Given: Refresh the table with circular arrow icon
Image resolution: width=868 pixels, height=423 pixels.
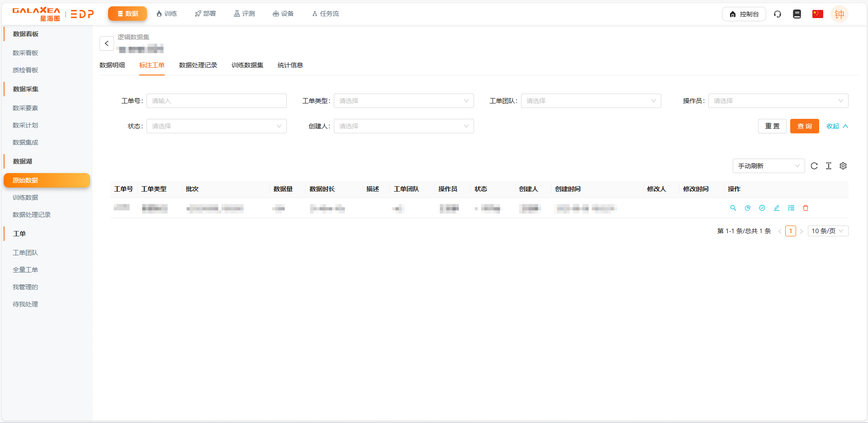Looking at the screenshot, I should 814,166.
